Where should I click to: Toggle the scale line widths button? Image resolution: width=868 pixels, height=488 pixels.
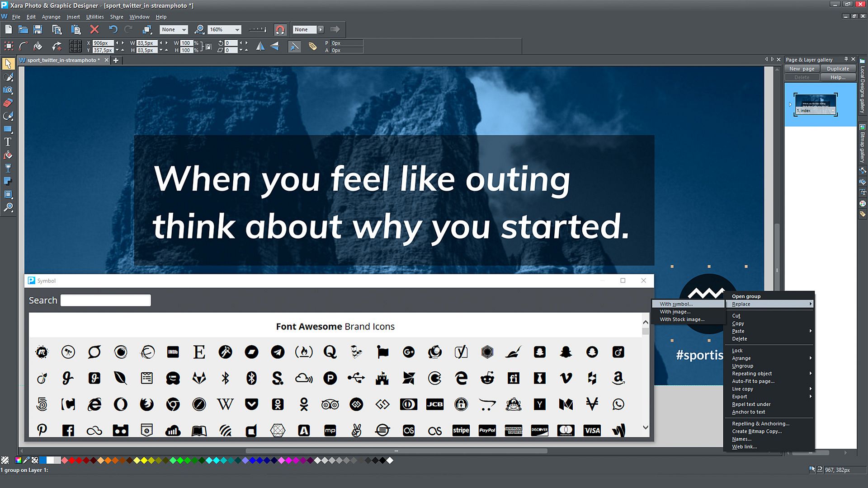(294, 46)
